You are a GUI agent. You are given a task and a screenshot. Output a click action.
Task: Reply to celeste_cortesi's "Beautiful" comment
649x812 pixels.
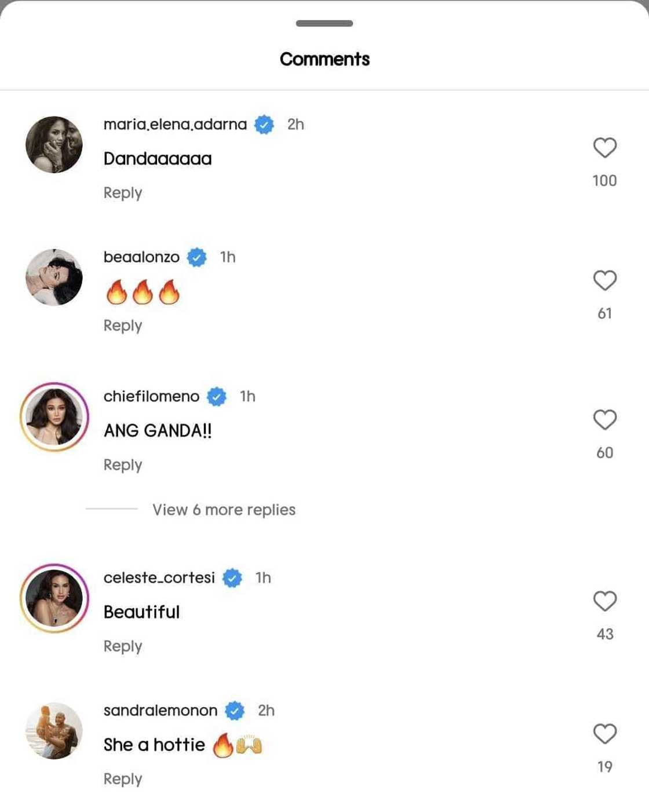coord(123,646)
